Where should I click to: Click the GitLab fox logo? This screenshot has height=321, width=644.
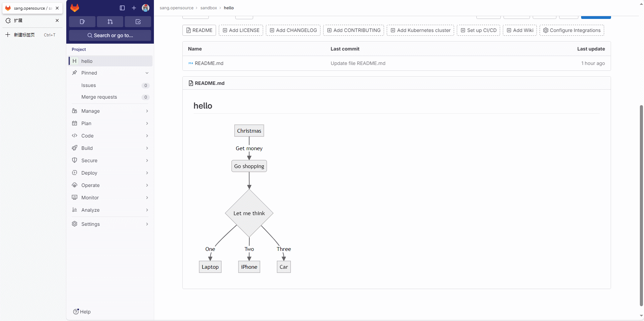coord(75,8)
